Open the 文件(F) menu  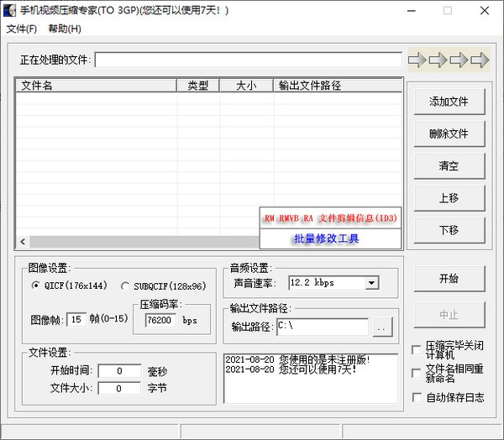point(22,29)
